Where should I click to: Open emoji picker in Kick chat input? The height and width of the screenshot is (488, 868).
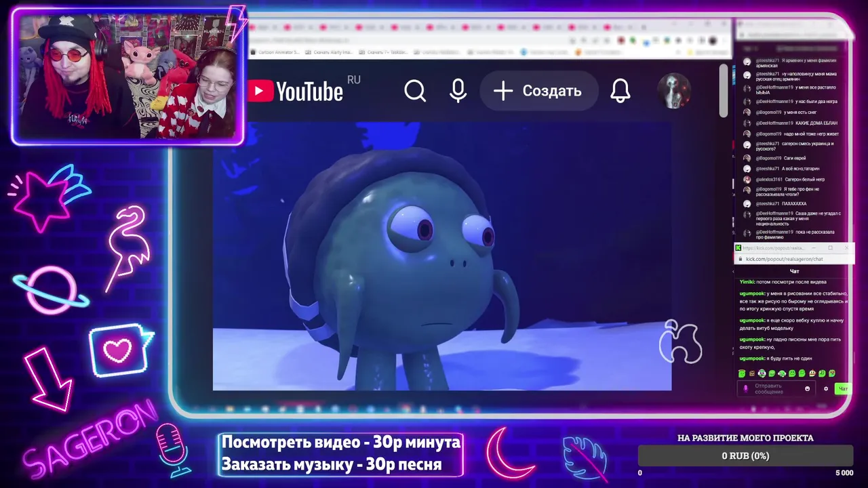point(807,389)
